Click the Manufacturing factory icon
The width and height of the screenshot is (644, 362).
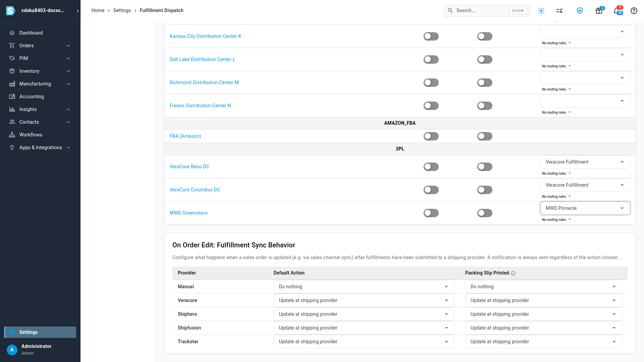coord(12,84)
